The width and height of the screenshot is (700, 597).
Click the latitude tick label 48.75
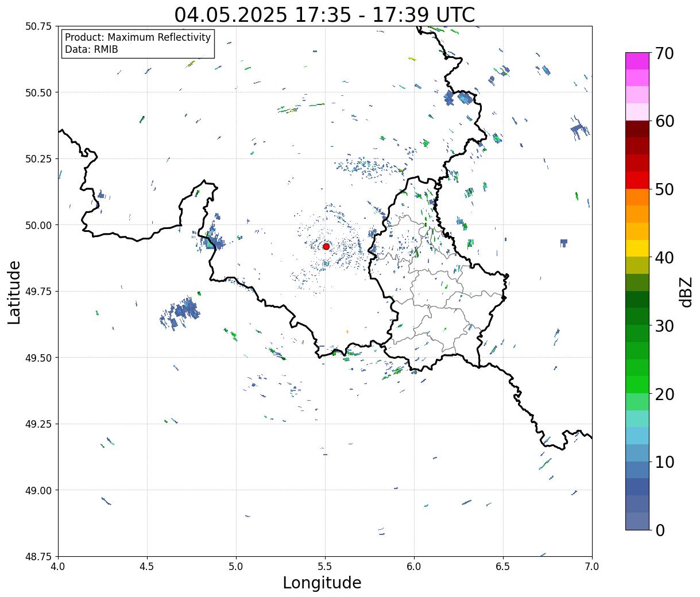38,556
